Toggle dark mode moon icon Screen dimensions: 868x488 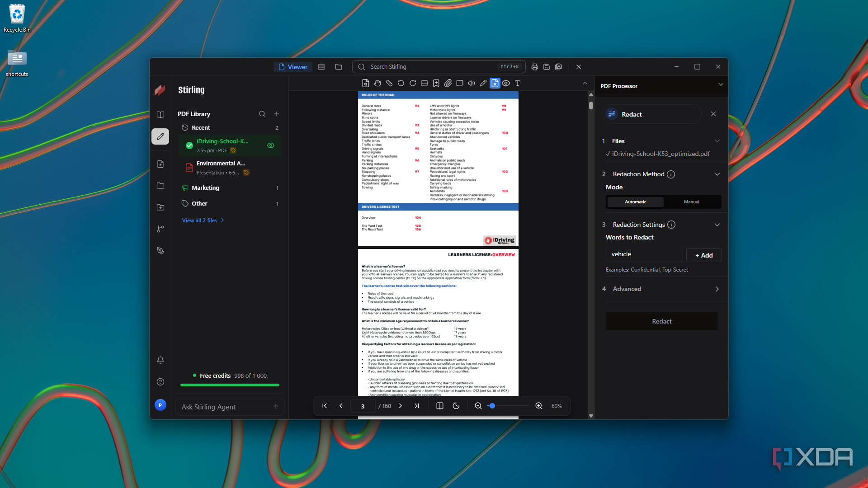pyautogui.click(x=456, y=406)
